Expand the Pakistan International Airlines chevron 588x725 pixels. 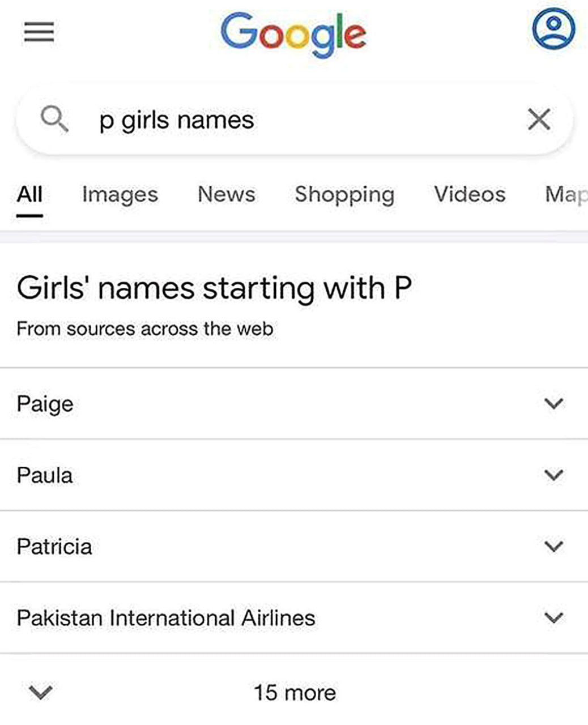pyautogui.click(x=553, y=617)
